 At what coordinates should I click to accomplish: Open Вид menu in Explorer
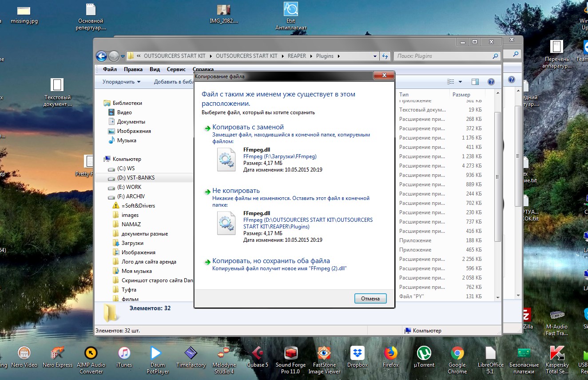pyautogui.click(x=155, y=69)
